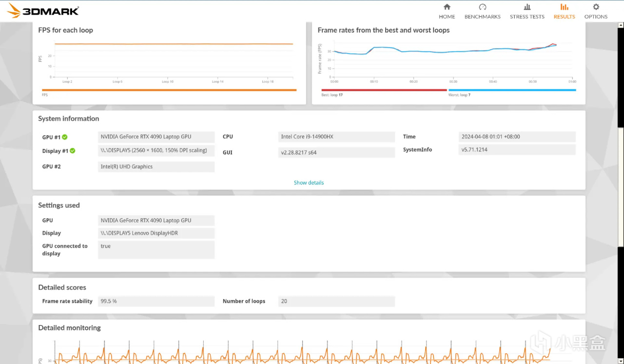Viewport: 624px width, 364px height.
Task: Click the Number of loops value field
Action: click(336, 301)
